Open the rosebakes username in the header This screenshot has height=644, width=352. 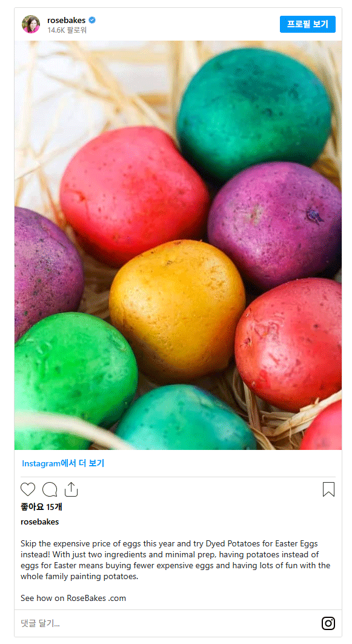[x=67, y=20]
